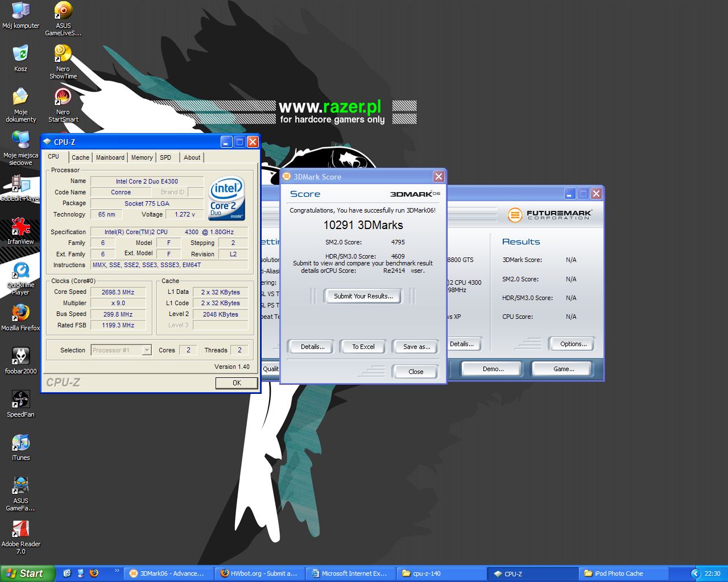Click the Intel Core 2 Duo logo in CPU-Z
Viewport: 728px width, 582px height.
point(227,198)
